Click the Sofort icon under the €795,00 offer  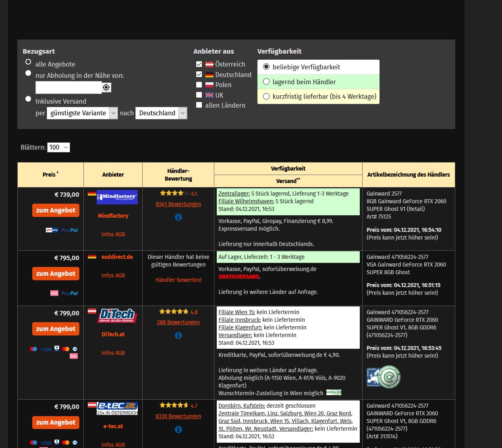tap(54, 293)
